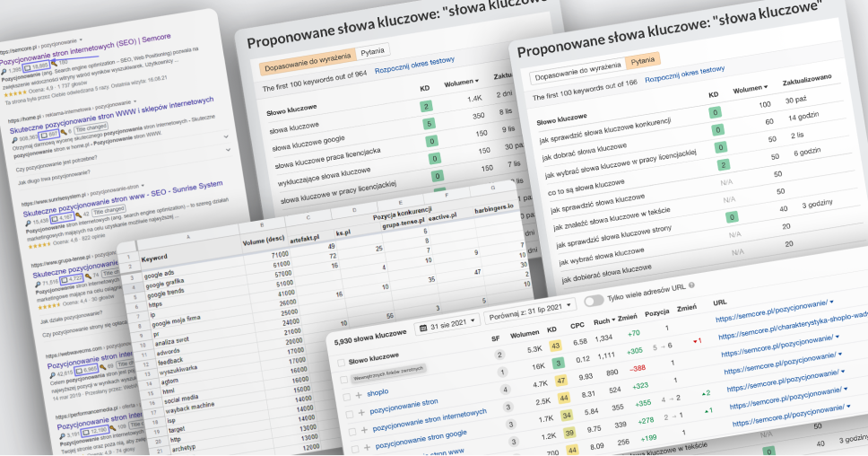Check the box on the 'Wewnętrznych linków zwrotnych' tooltip row
Image resolution: width=868 pixels, height=456 pixels.
click(x=343, y=380)
